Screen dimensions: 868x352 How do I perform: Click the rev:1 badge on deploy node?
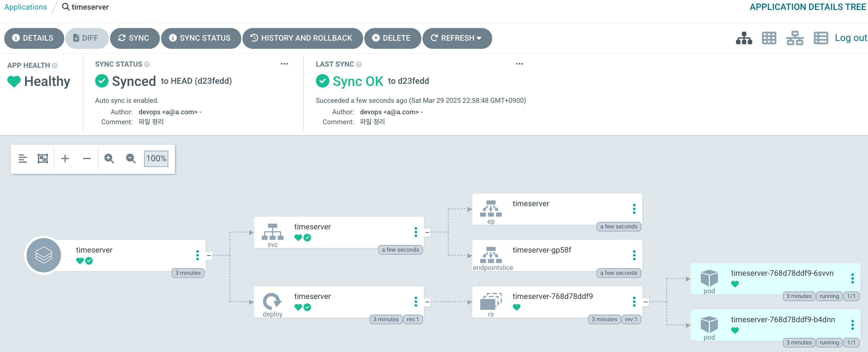click(x=412, y=319)
